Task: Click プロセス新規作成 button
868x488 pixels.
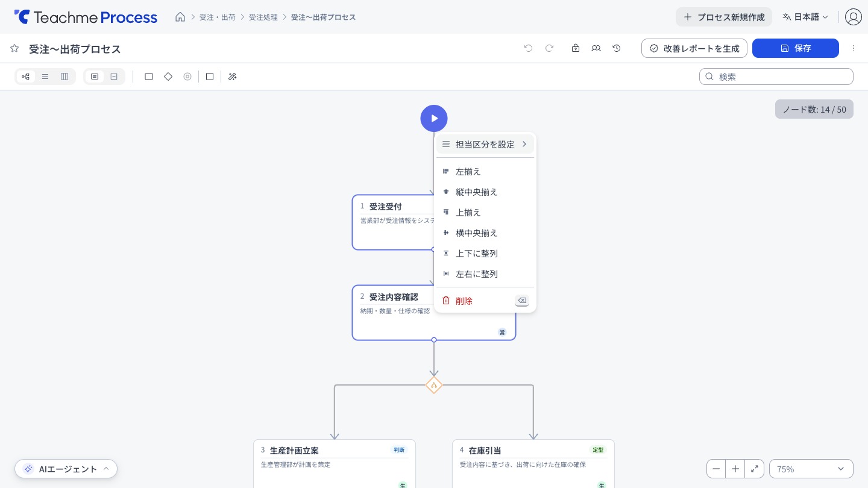Action: (724, 17)
